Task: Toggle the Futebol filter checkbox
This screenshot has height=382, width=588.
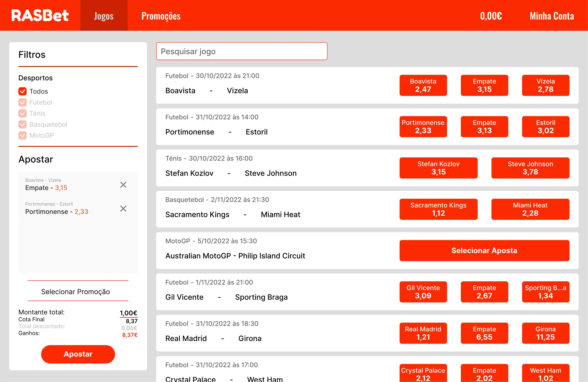Action: coord(22,102)
